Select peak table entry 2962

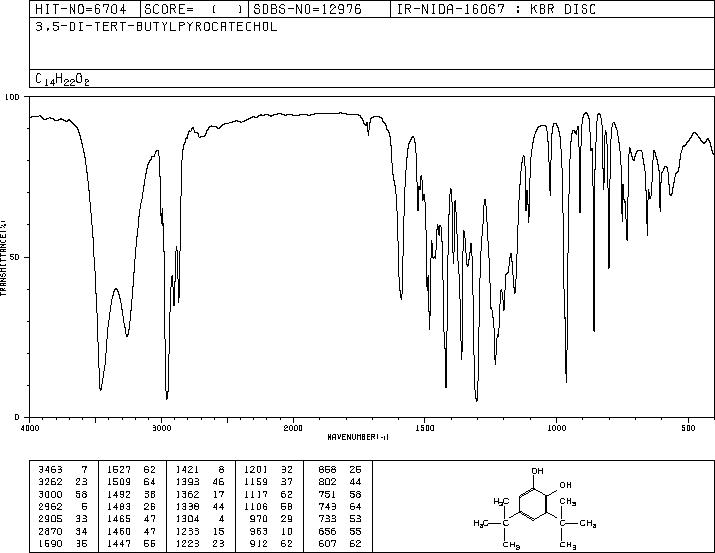click(64, 506)
